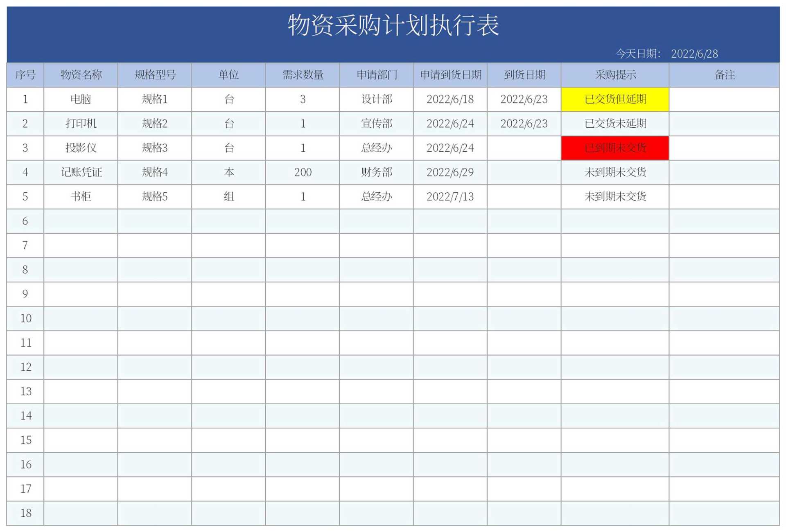Select the 规格1 cell
Image resolution: width=786 pixels, height=532 pixels.
155,99
